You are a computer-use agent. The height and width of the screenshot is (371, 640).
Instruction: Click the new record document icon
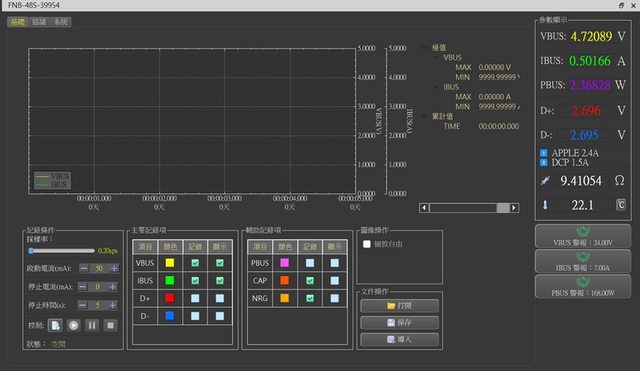tap(55, 325)
